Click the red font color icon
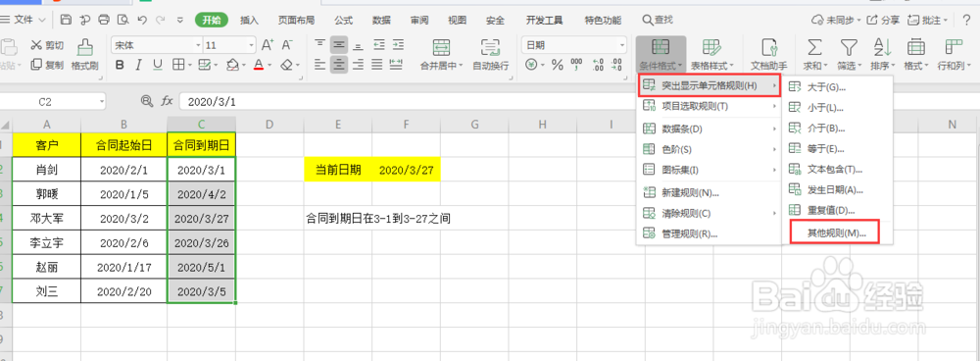This screenshot has width=980, height=361. pos(259,65)
